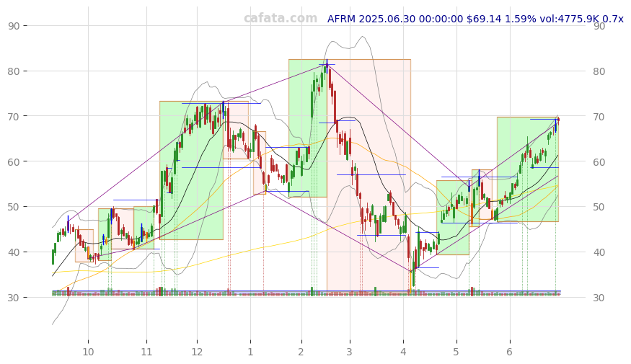Click the latest candle near 69
This screenshot has width=631, height=364.
coord(558,120)
